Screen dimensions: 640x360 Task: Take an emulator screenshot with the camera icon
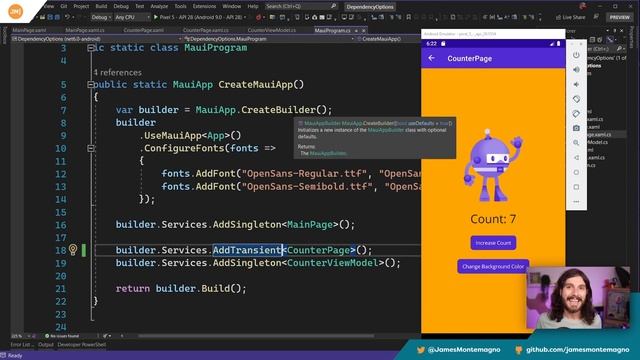[x=576, y=128]
